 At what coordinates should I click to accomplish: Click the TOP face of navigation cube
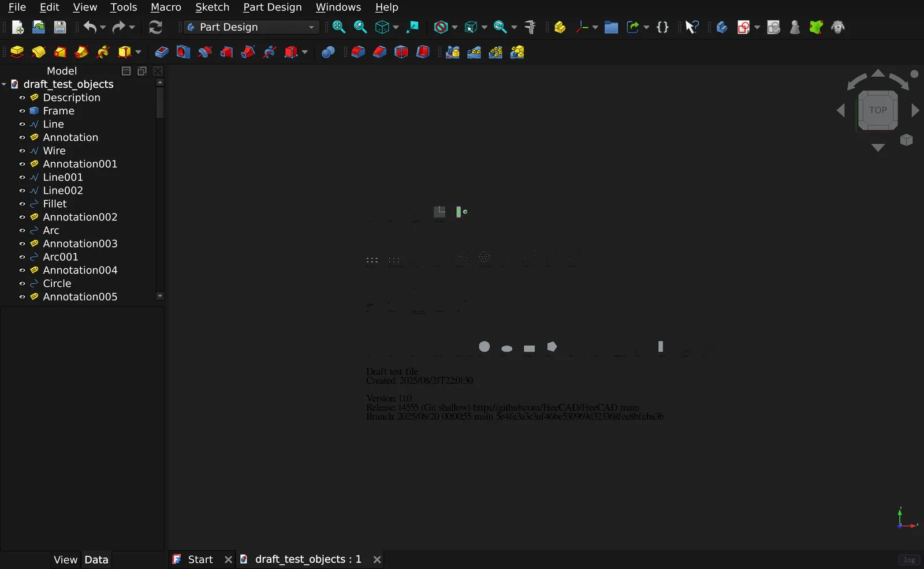pyautogui.click(x=878, y=110)
